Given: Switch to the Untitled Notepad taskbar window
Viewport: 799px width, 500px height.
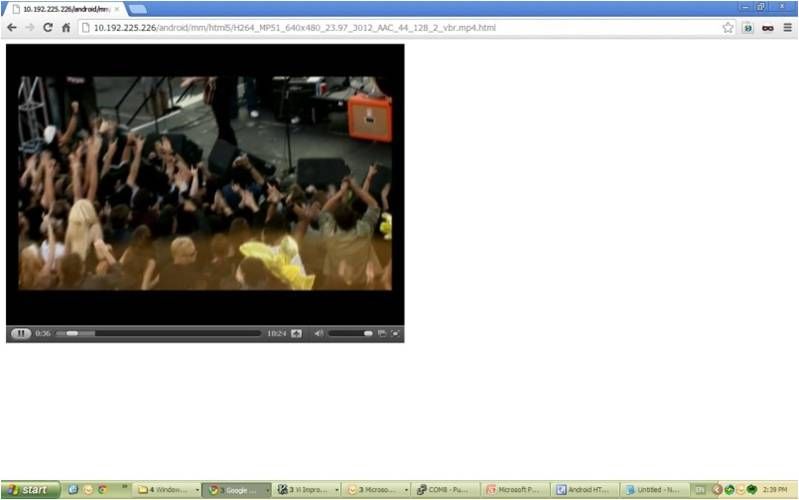Looking at the screenshot, I should pyautogui.click(x=655, y=490).
